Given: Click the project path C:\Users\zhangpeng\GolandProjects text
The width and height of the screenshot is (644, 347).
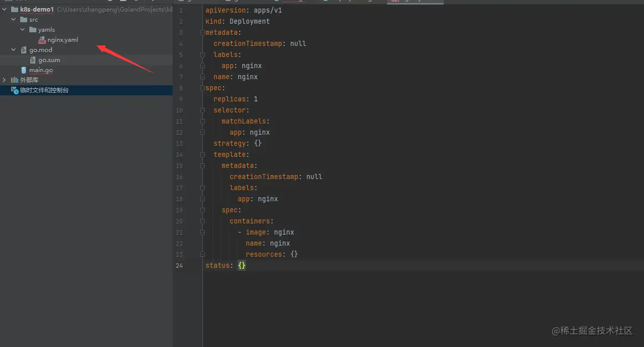Looking at the screenshot, I should pos(115,10).
